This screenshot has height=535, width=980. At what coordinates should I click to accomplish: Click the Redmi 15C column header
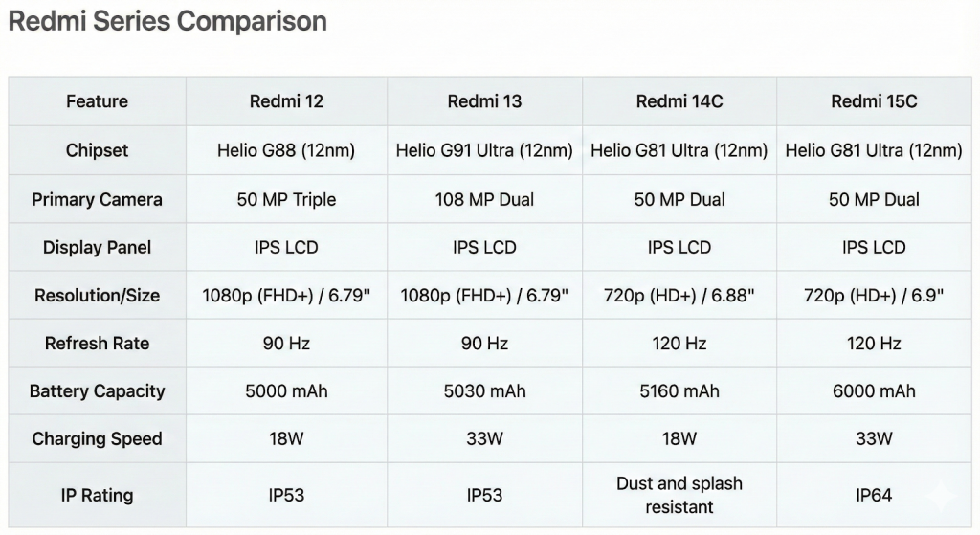[x=874, y=101]
